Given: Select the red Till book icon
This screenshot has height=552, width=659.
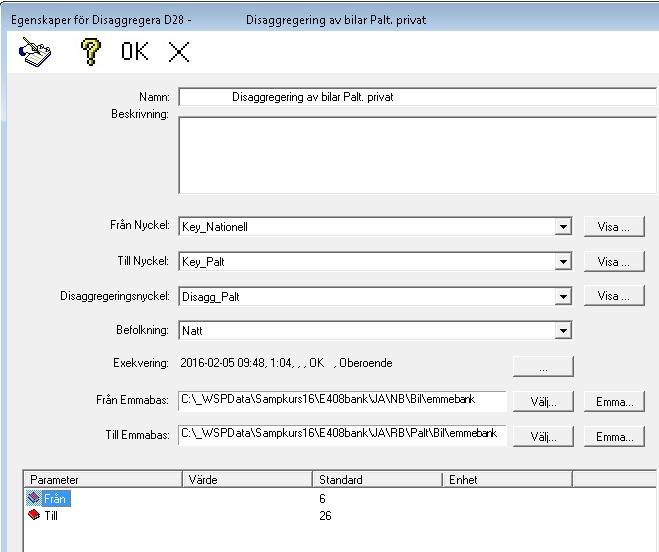Looking at the screenshot, I should pyautogui.click(x=34, y=515).
